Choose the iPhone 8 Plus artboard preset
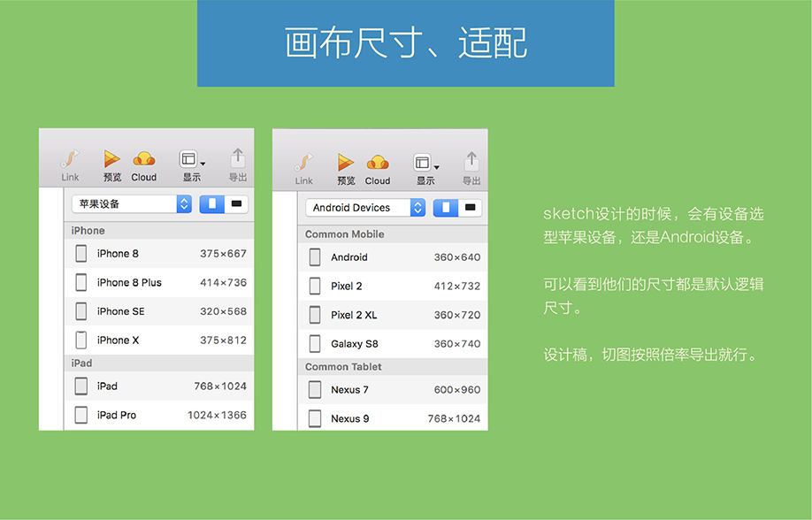This screenshot has width=812, height=520. [x=159, y=283]
